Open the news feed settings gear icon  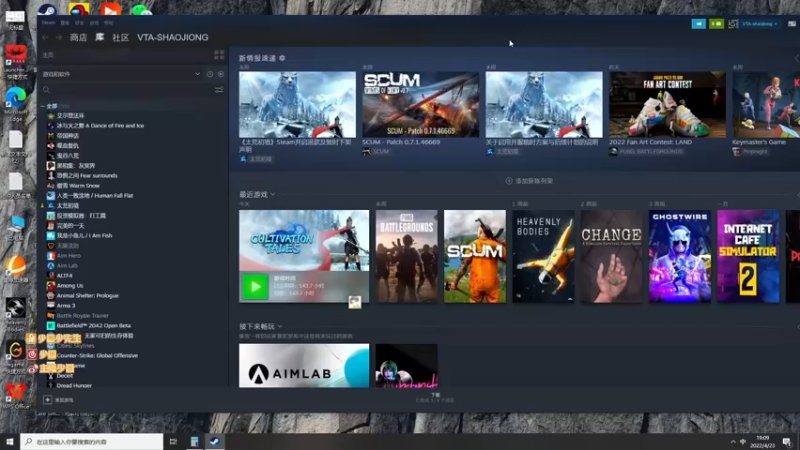pyautogui.click(x=282, y=58)
